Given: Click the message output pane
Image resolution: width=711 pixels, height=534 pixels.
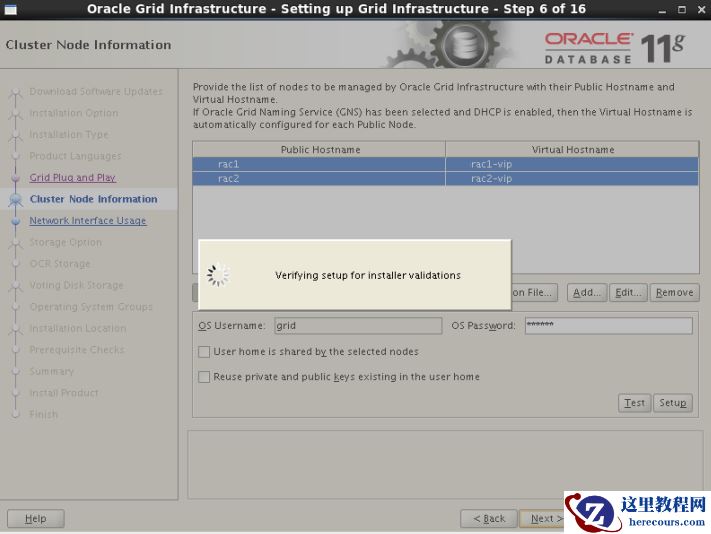Looking at the screenshot, I should (445, 465).
